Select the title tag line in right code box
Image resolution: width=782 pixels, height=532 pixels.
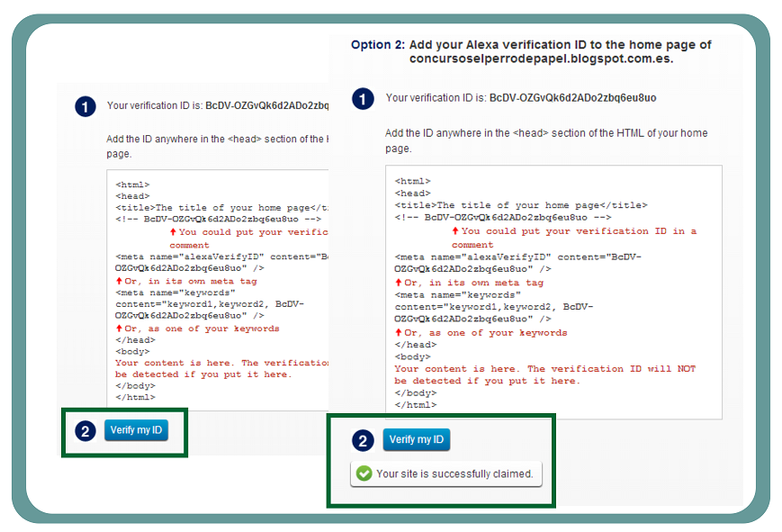521,205
